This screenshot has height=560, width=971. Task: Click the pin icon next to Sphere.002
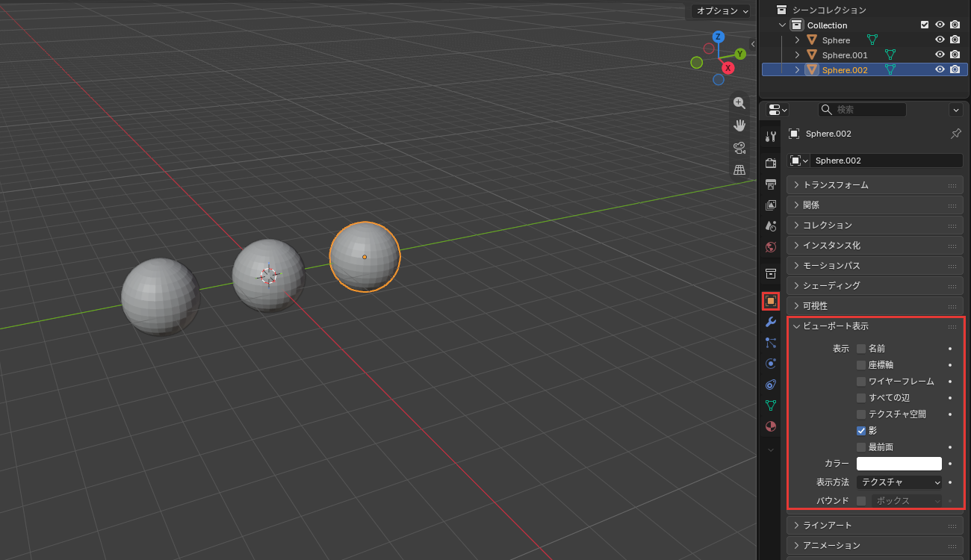tap(955, 134)
